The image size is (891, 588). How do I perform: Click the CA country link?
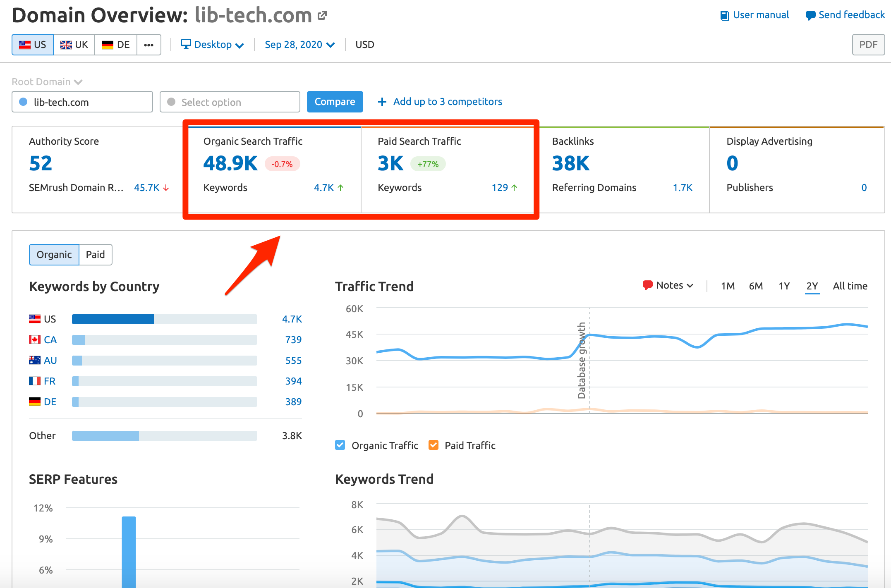point(50,340)
